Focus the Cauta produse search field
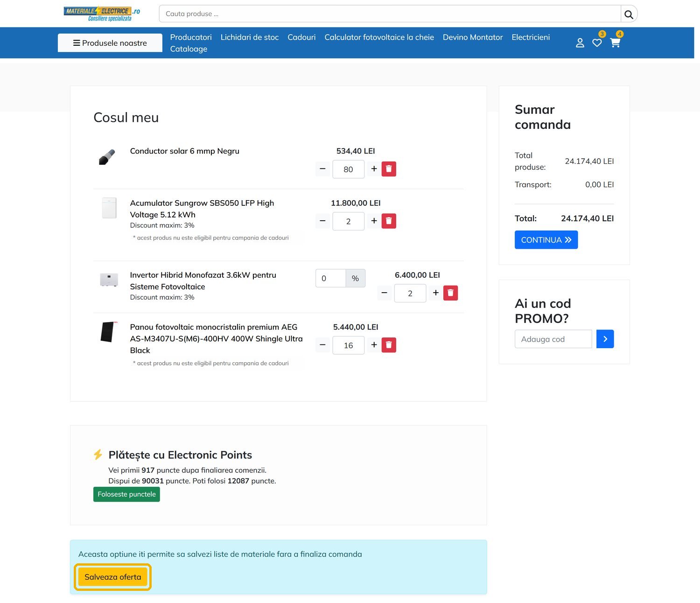Image resolution: width=700 pixels, height=603 pixels. (x=390, y=14)
